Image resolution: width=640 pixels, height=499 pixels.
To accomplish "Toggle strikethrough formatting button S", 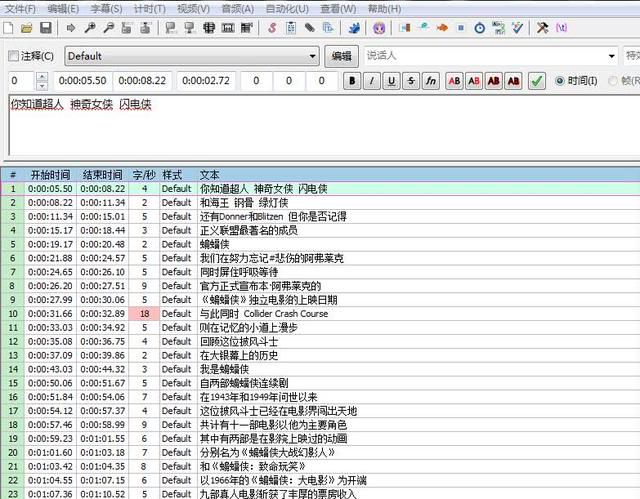I will 411,81.
